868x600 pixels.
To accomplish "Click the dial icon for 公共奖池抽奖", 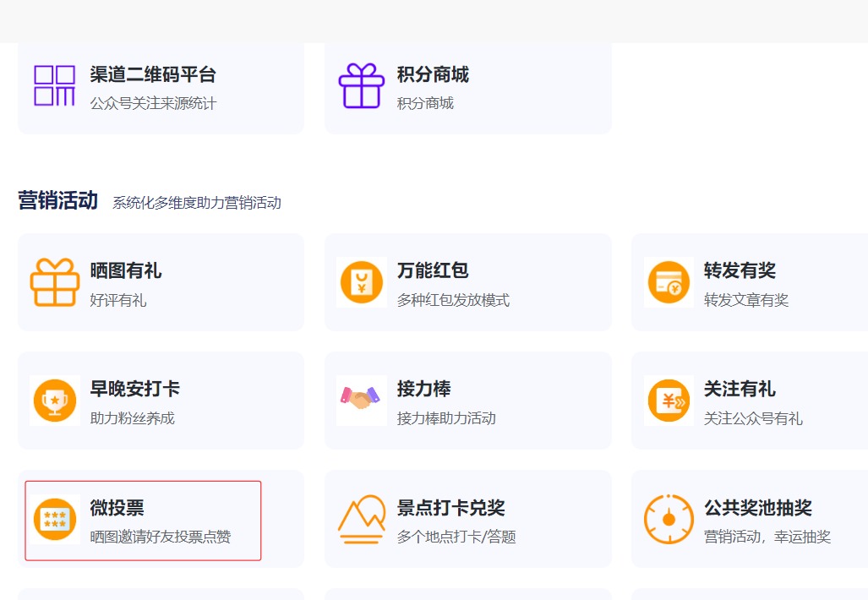I will click(x=669, y=519).
